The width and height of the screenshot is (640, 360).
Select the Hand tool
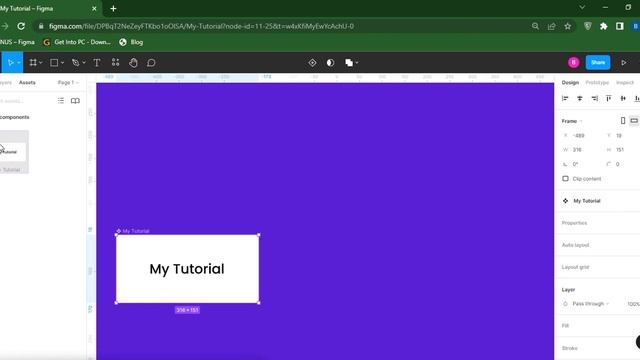click(133, 62)
